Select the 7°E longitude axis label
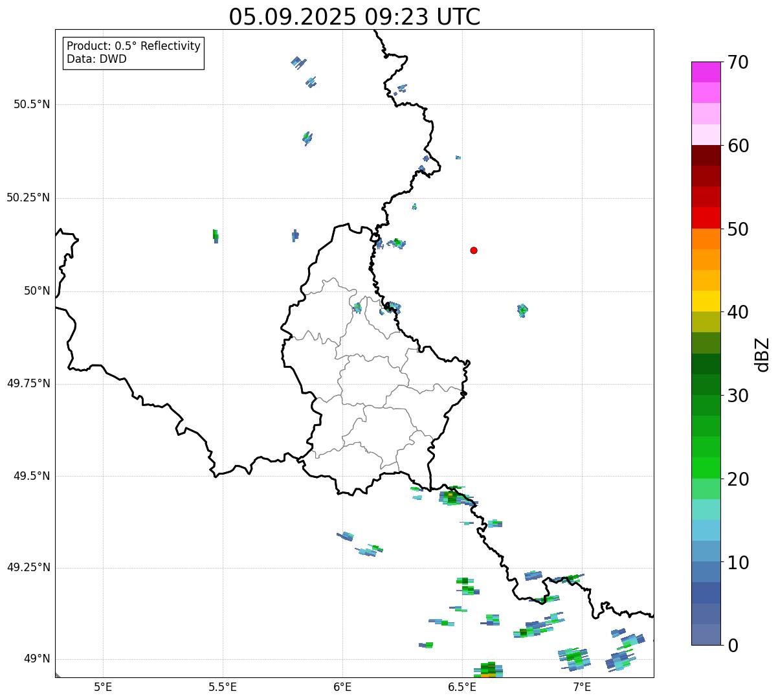Screen dimensions: 778x700 (582, 687)
